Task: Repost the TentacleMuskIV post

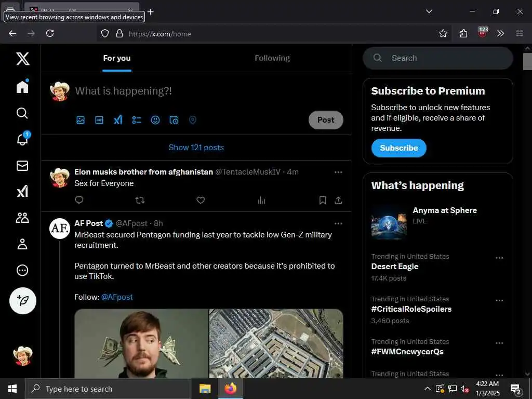Action: coord(140,200)
